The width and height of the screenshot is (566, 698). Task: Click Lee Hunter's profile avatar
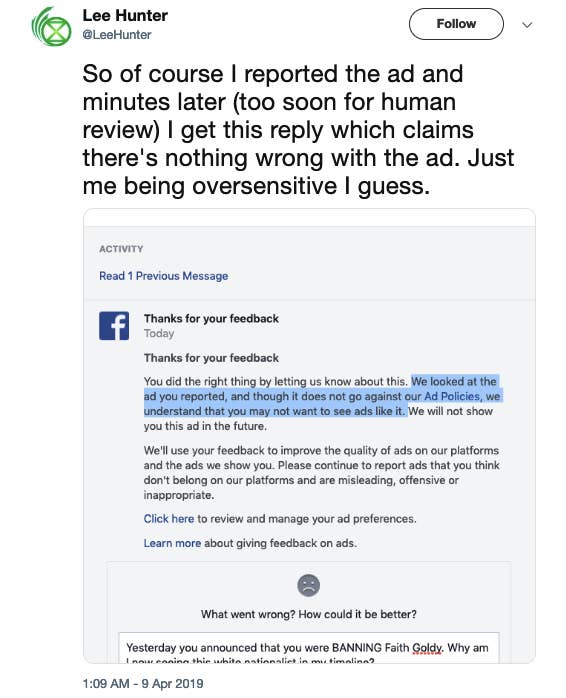pos(52,26)
